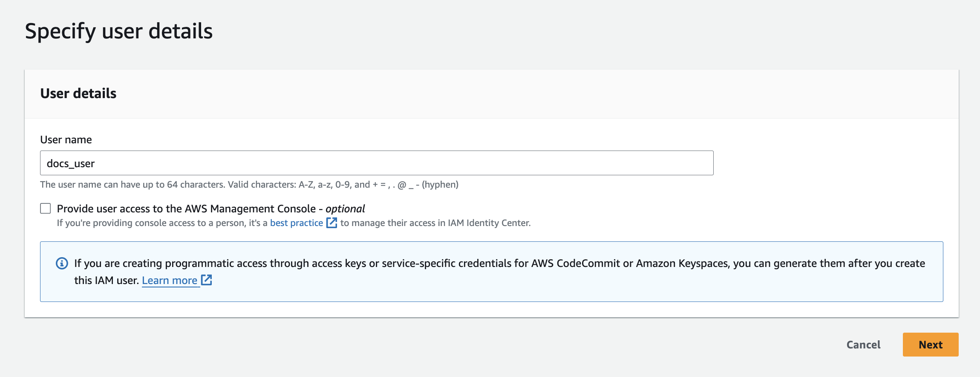Proceed with the orange Next button
The height and width of the screenshot is (377, 980).
[x=930, y=345]
